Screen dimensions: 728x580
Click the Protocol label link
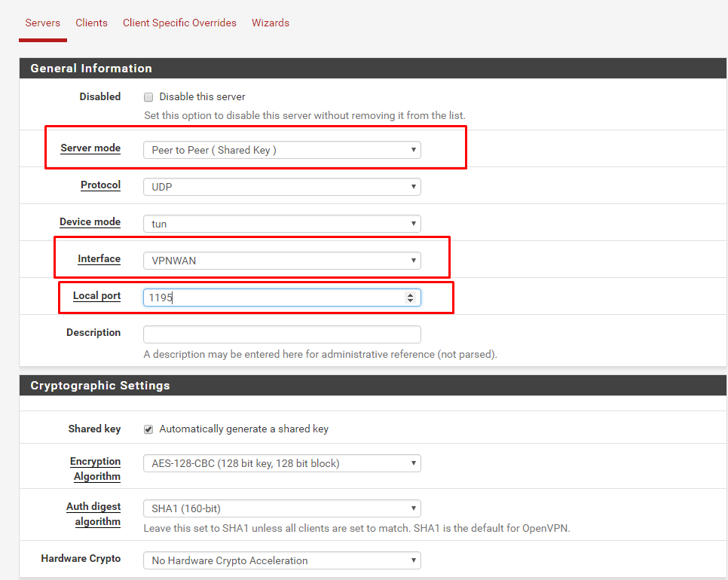click(x=101, y=185)
